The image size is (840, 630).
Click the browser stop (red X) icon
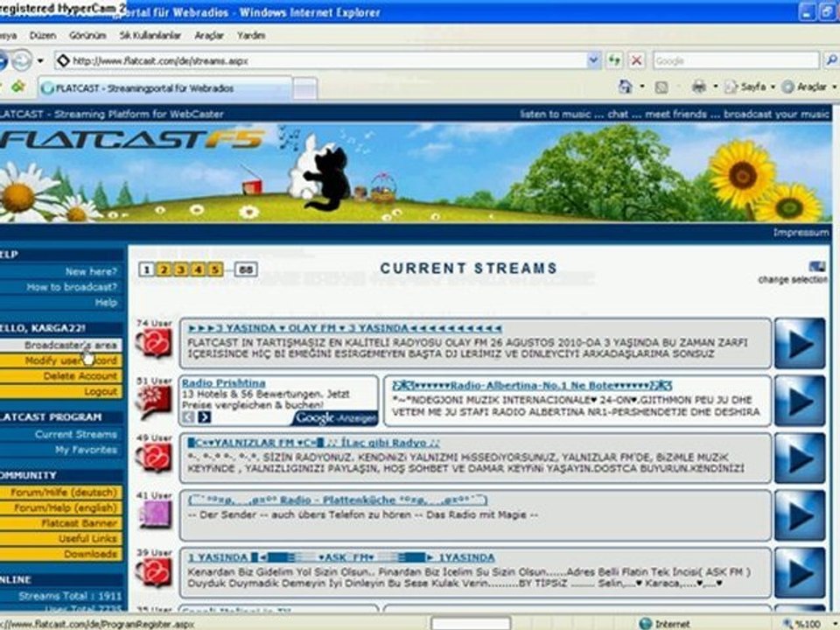(636, 60)
